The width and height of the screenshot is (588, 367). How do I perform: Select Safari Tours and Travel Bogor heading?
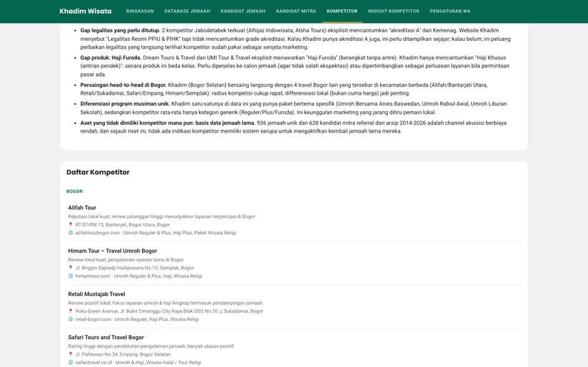click(x=105, y=338)
